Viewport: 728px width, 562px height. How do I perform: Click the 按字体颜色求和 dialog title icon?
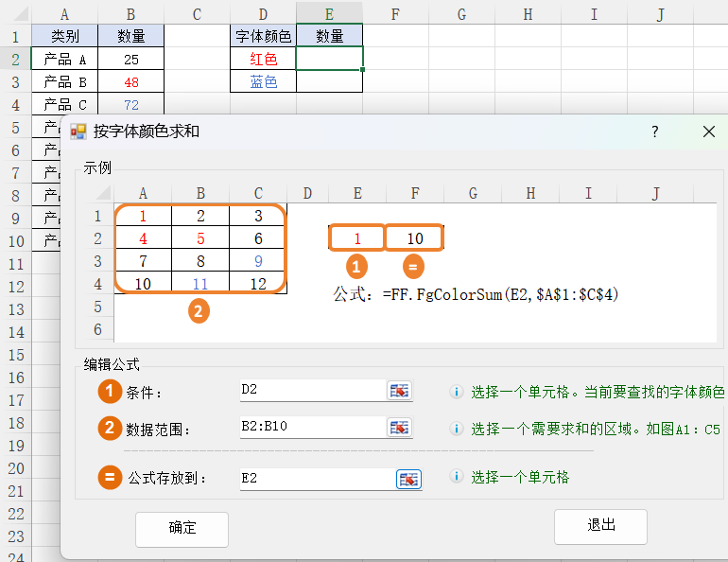click(78, 132)
